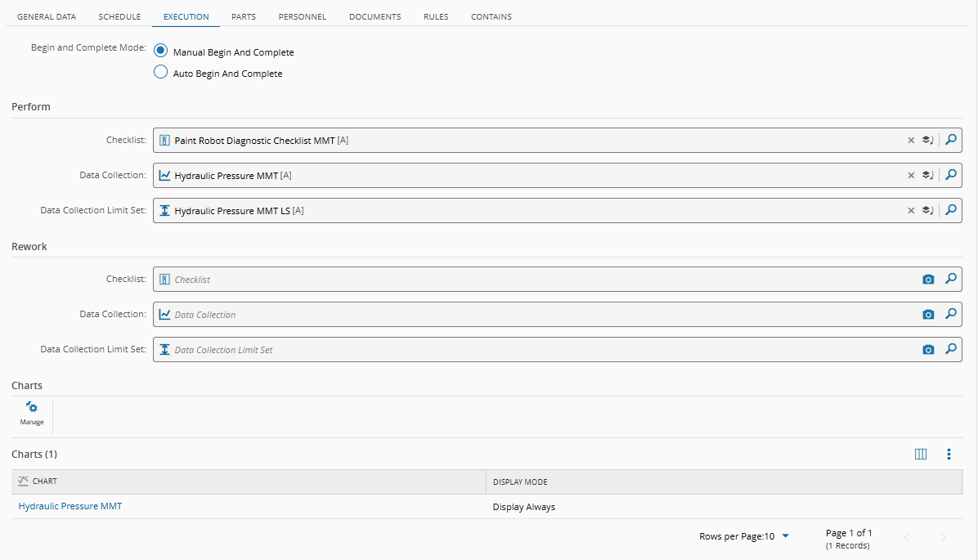Image resolution: width=978 pixels, height=560 pixels.
Task: Search Rework Data Collection Limit Set
Action: pos(950,349)
